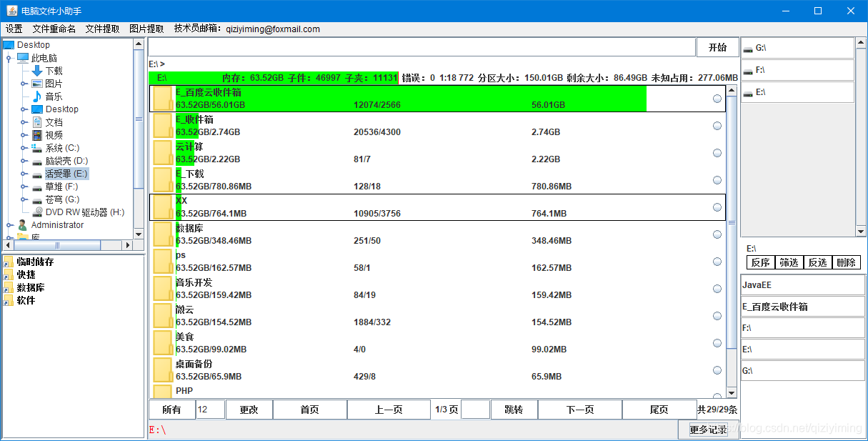
Task: Open the E_百度云收件箱 folder icon
Action: (163, 99)
